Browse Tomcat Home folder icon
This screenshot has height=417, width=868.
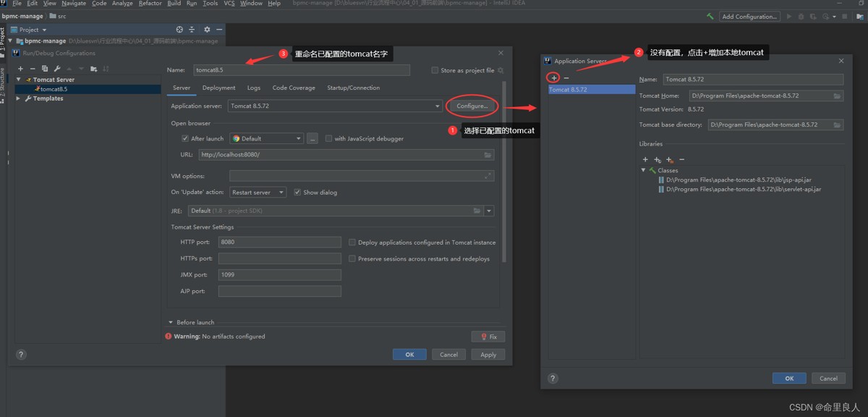[x=837, y=96]
